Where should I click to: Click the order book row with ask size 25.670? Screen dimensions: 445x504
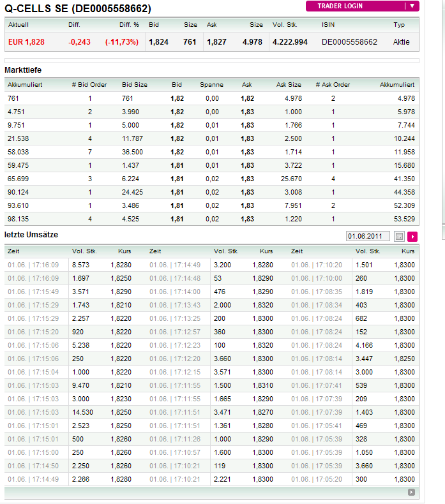[x=211, y=179]
